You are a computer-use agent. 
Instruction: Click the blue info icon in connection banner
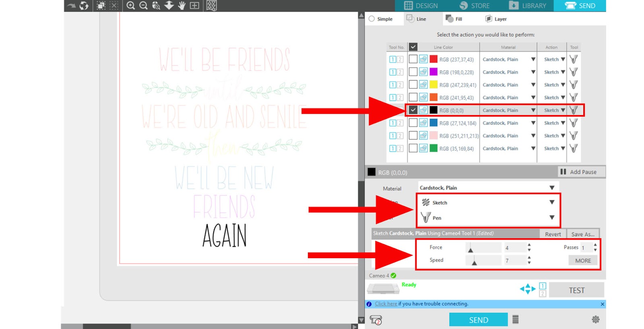click(x=369, y=304)
